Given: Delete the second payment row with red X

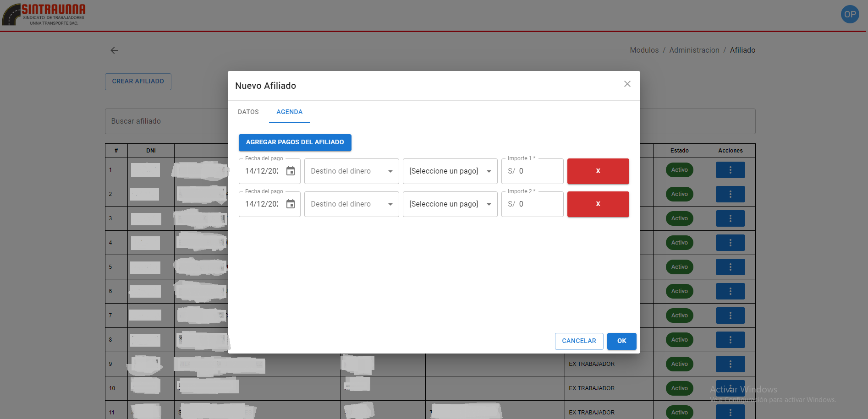Looking at the screenshot, I should 598,204.
